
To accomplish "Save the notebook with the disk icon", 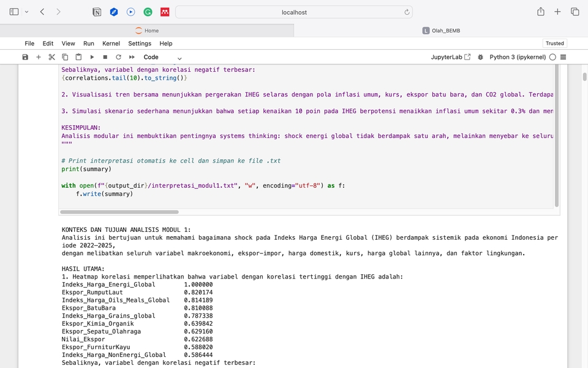I will pos(25,57).
